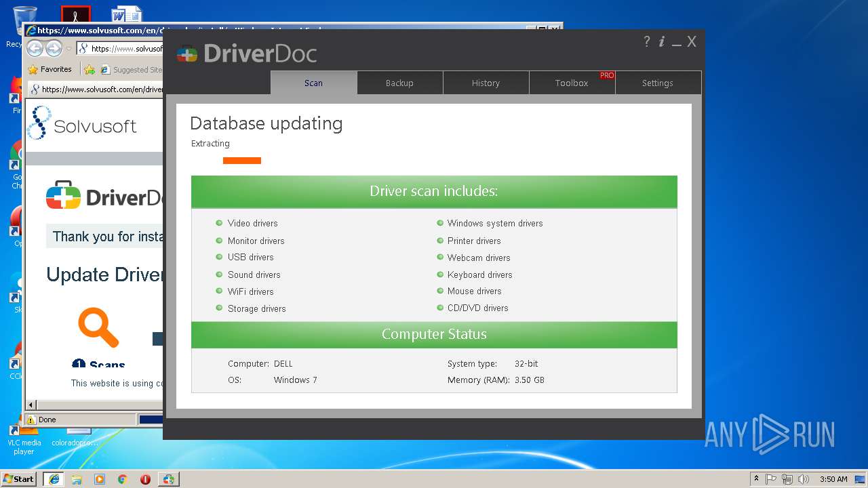Click the magnifying glass Scans icon on webpage

click(x=98, y=327)
